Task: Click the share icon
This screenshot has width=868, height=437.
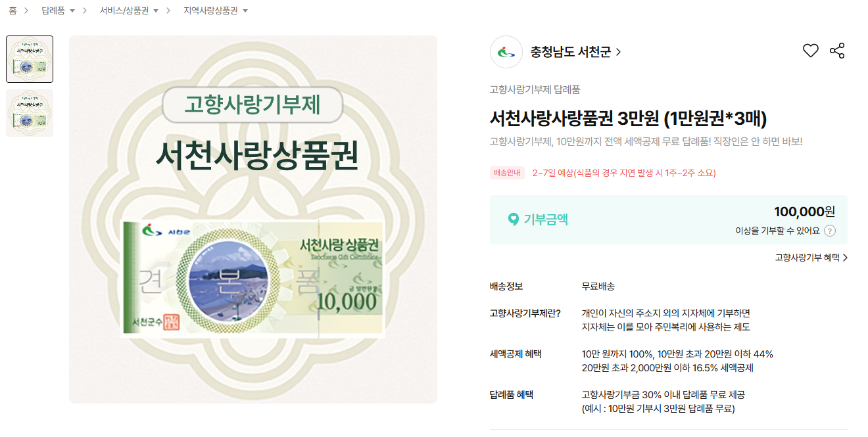Action: [837, 51]
